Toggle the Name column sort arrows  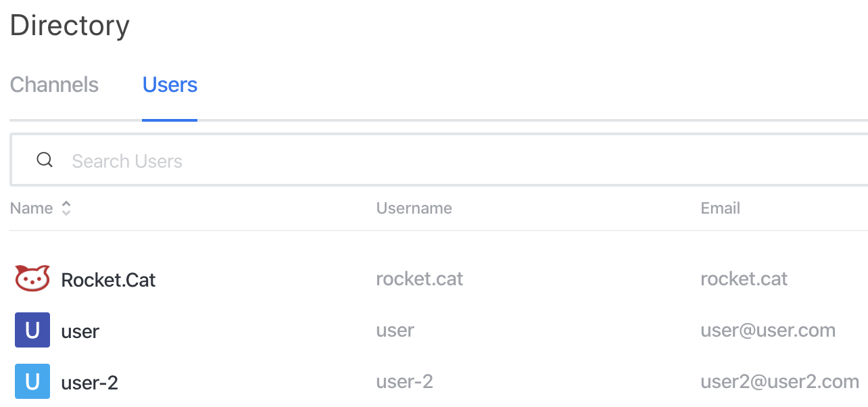pos(66,208)
